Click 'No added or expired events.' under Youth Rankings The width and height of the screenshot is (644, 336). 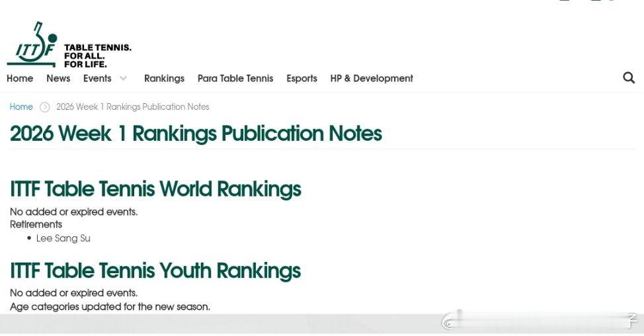pyautogui.click(x=74, y=293)
